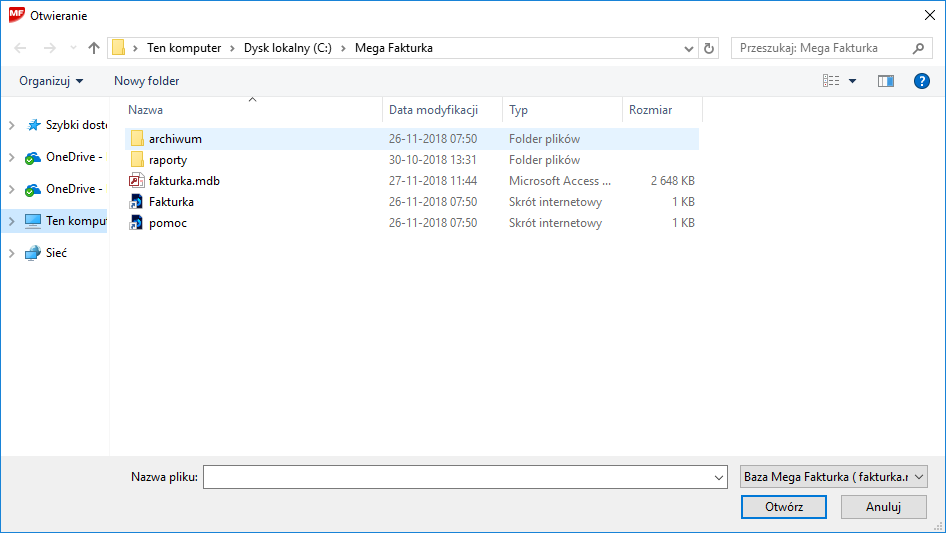The width and height of the screenshot is (946, 533).
Task: Select the archiwum folder
Action: (175, 139)
